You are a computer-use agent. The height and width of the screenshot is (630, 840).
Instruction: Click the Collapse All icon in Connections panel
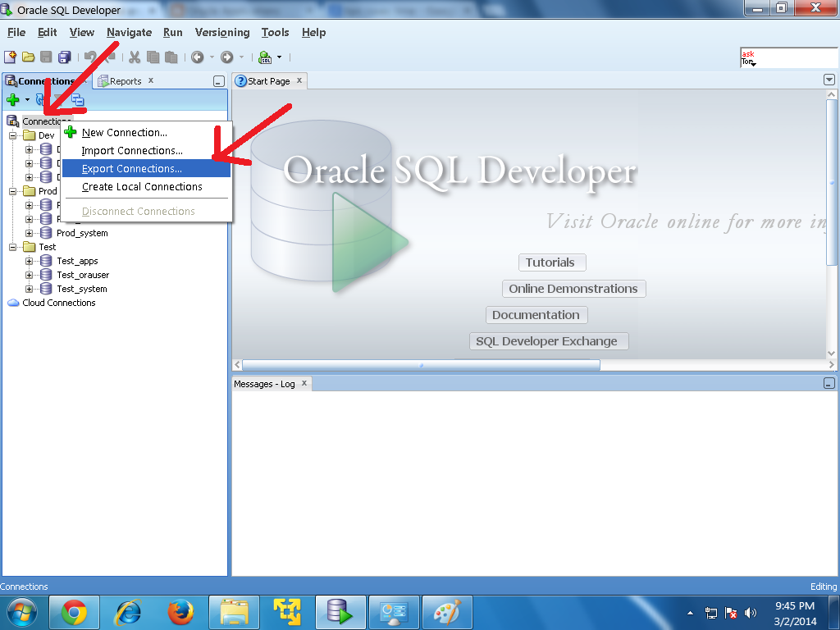(x=78, y=99)
